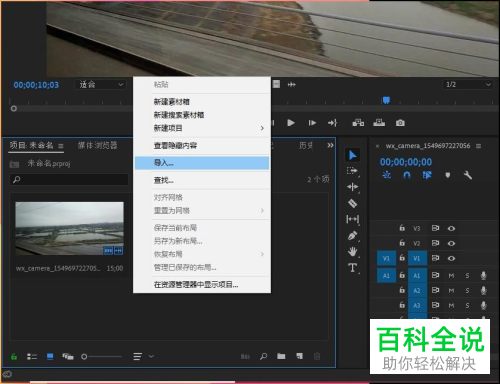Switch to the 历史 tab
Viewport: 500px width, 384px height.
(x=306, y=145)
